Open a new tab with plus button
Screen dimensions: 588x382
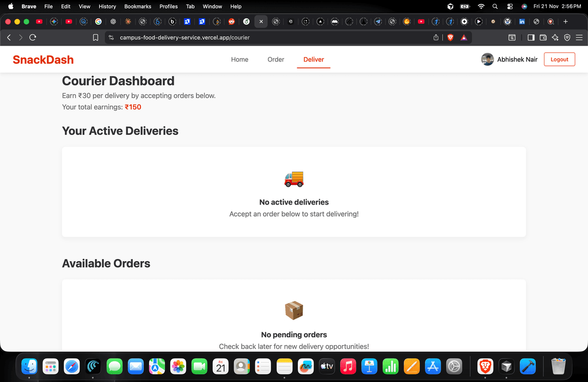(x=566, y=21)
